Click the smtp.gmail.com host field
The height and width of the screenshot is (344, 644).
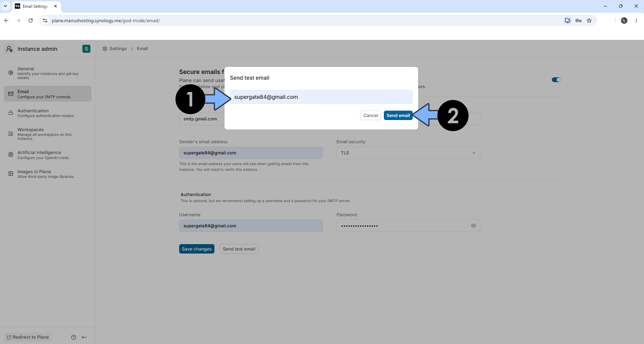tap(202, 119)
